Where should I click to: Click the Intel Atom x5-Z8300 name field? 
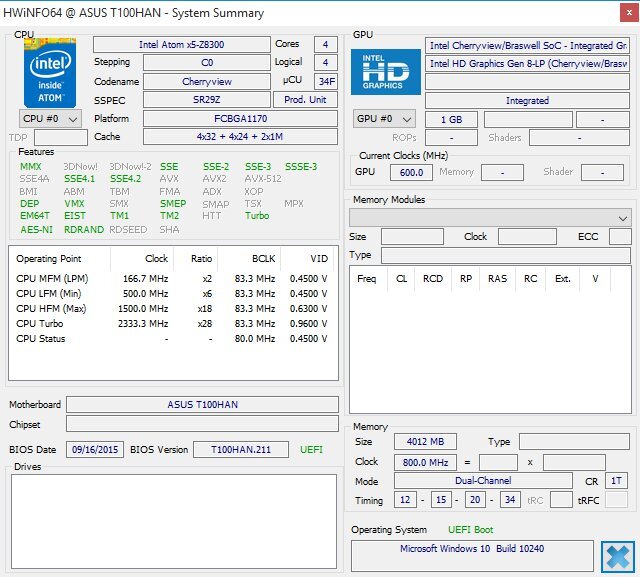pyautogui.click(x=181, y=45)
